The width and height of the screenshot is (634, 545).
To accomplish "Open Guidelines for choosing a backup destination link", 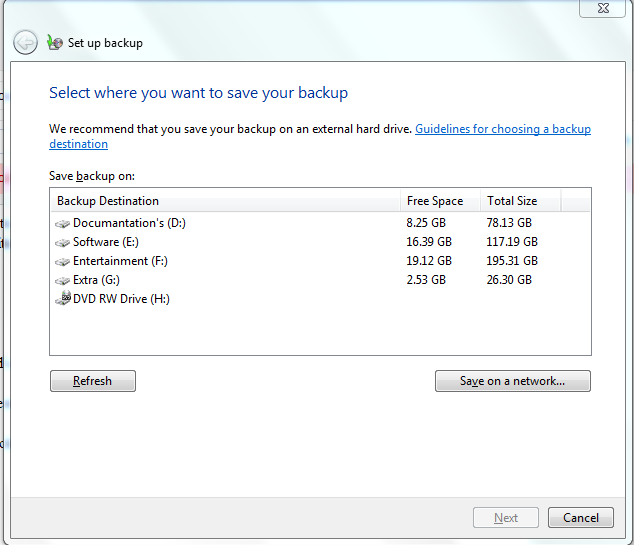I will click(503, 129).
